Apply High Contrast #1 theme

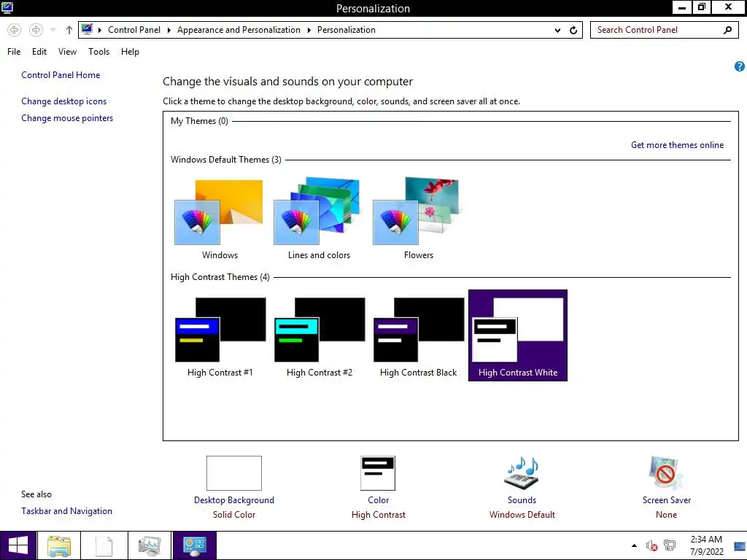click(220, 336)
